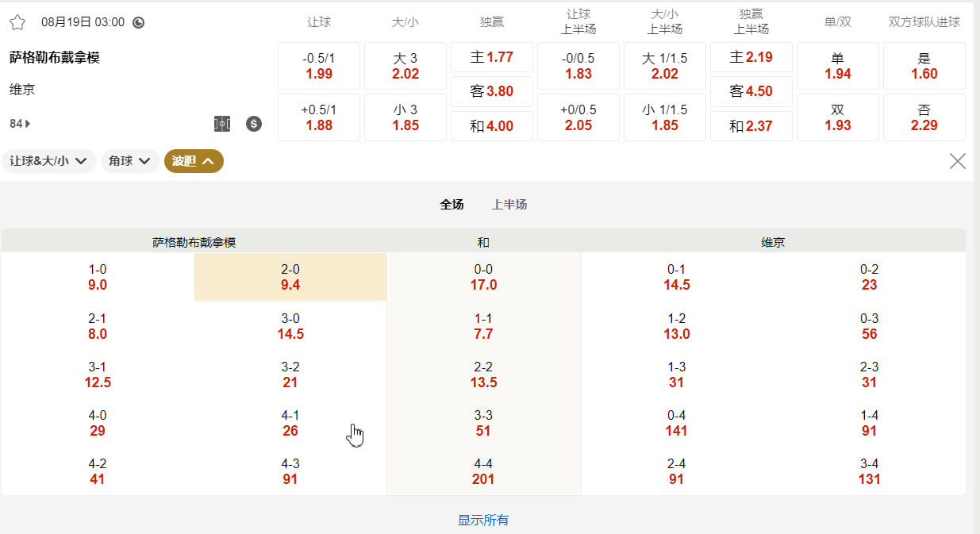Pick draw score 4-4 at 201
The height and width of the screenshot is (534, 980).
[483, 471]
